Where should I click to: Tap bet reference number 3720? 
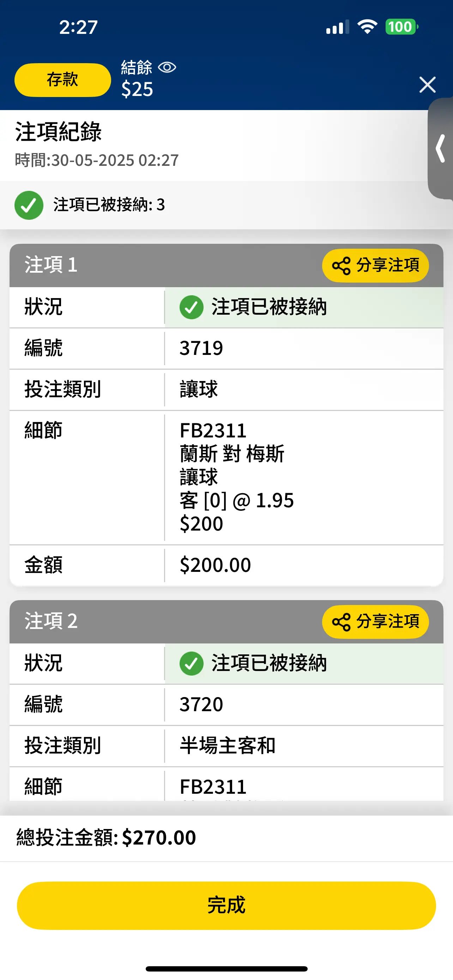(201, 704)
